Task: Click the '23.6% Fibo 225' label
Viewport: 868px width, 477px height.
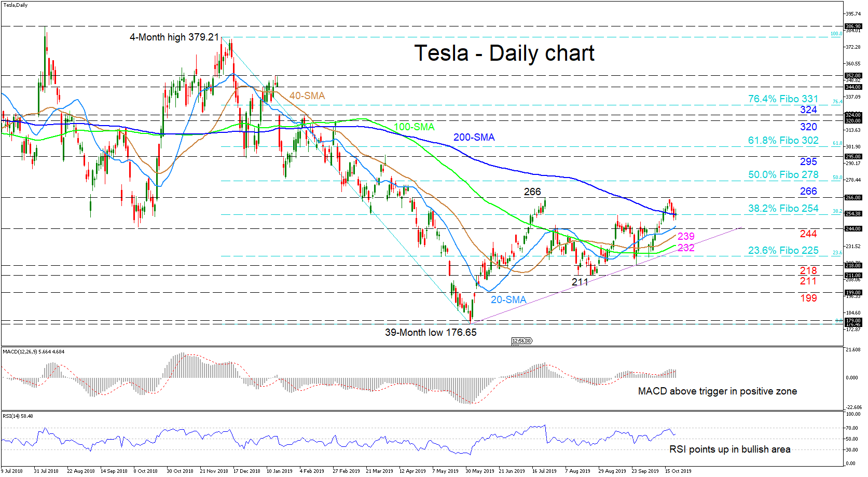Action: [x=783, y=250]
